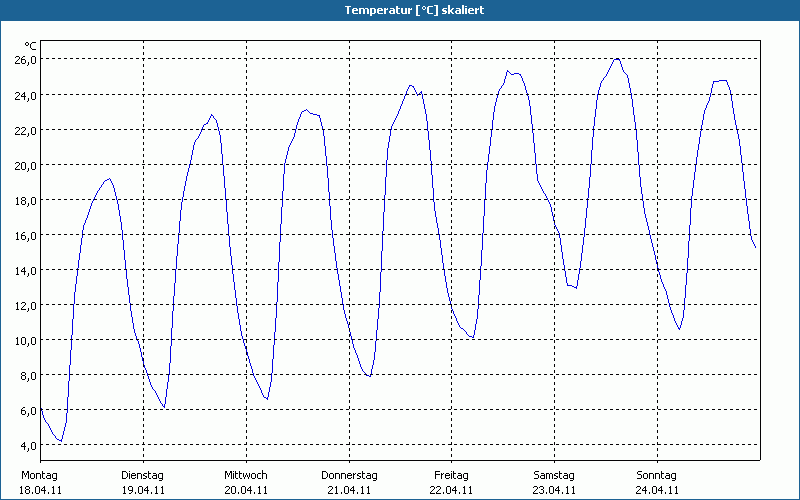Select the 8,0 y-axis label
This screenshot has height=500, width=800.
click(29, 376)
